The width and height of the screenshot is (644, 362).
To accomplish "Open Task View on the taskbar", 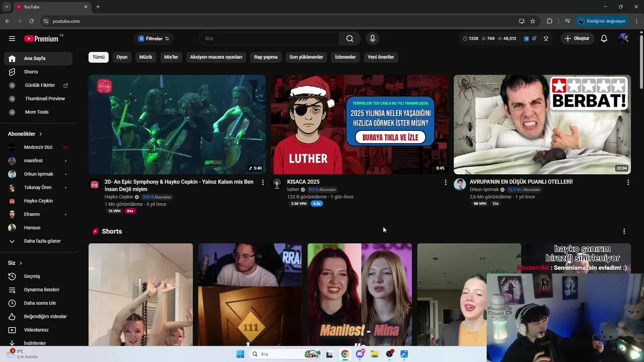I will coord(330,354).
